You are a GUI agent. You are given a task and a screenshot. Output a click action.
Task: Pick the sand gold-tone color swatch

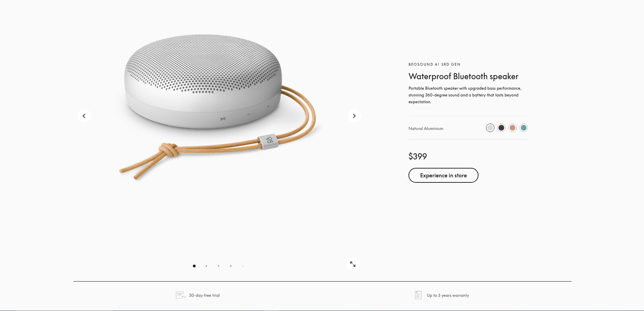(512, 128)
